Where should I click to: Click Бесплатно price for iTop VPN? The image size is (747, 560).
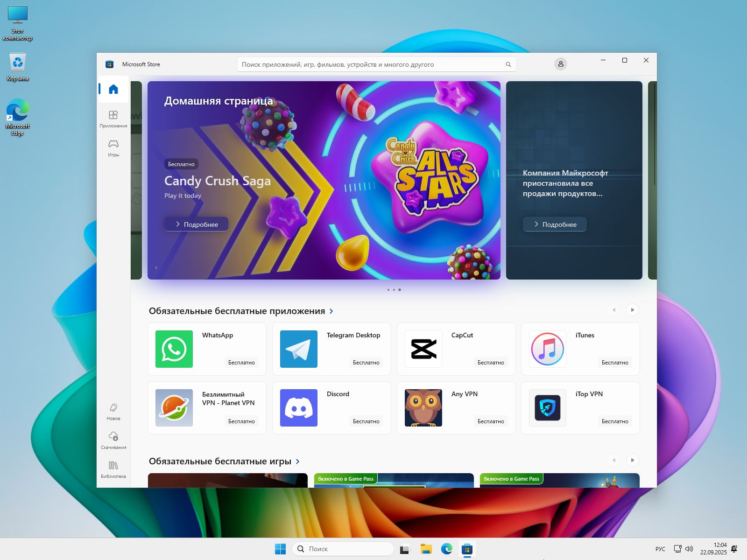point(615,421)
